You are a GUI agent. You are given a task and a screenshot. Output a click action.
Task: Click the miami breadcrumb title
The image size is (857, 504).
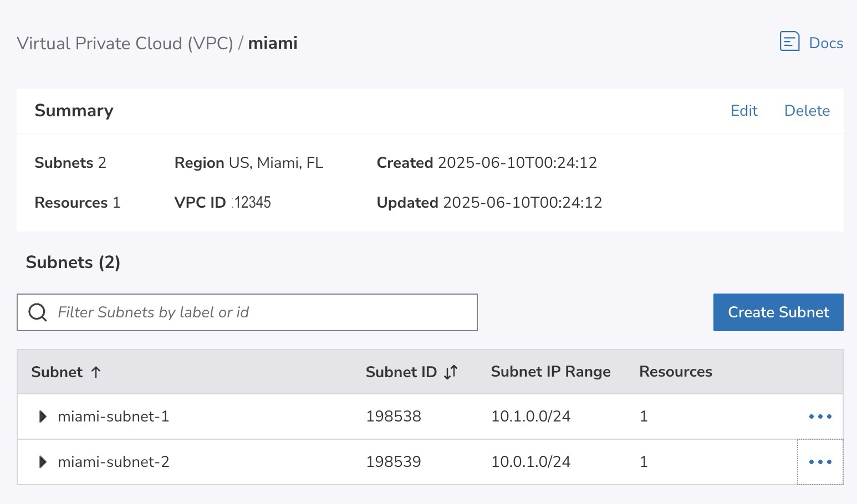273,43
